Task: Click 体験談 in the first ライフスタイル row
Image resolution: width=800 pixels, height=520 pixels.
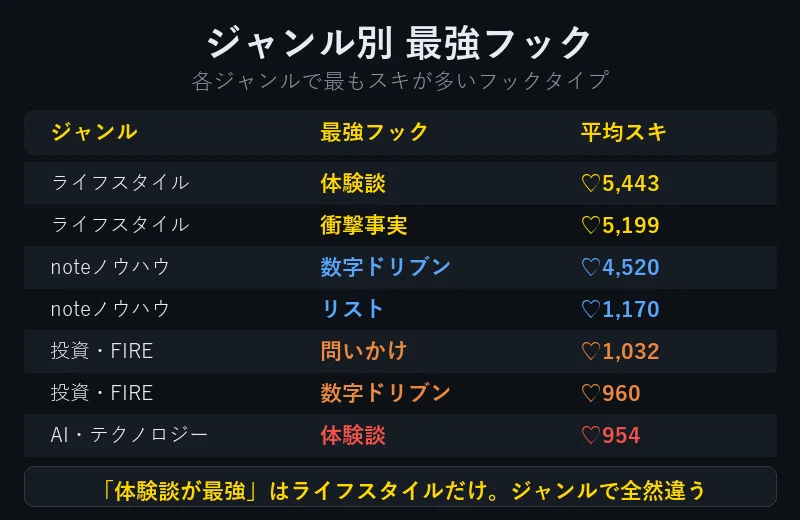Action: pyautogui.click(x=353, y=183)
